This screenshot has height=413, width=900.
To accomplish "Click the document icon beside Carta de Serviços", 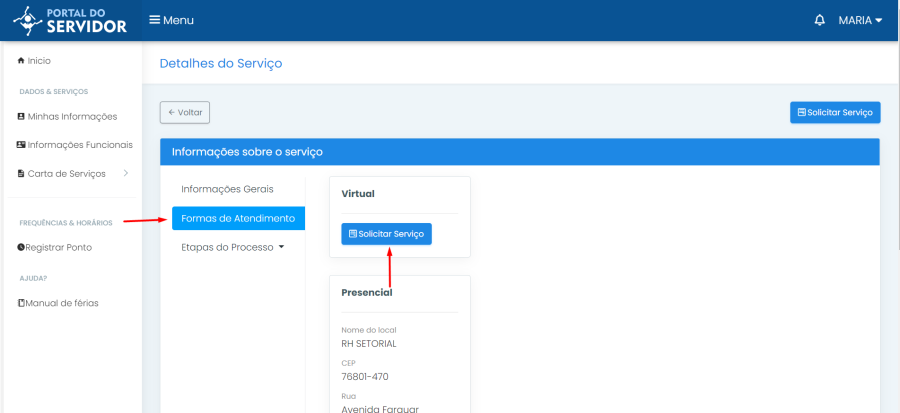I will click(21, 173).
